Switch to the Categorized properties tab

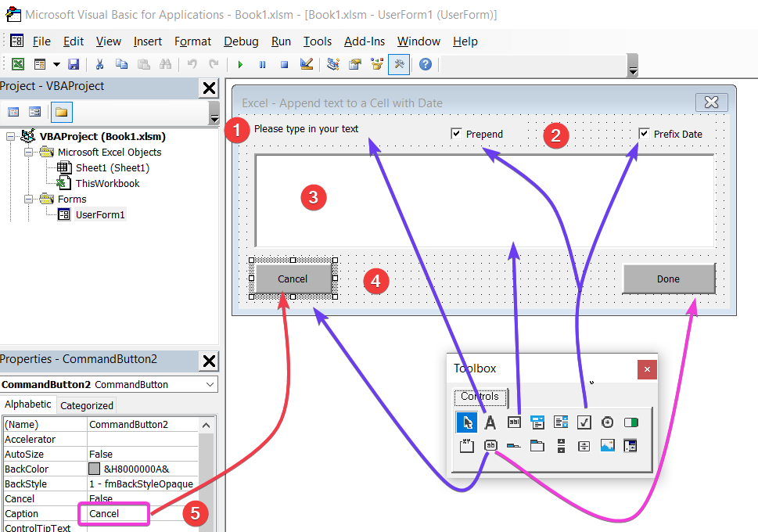(87, 405)
